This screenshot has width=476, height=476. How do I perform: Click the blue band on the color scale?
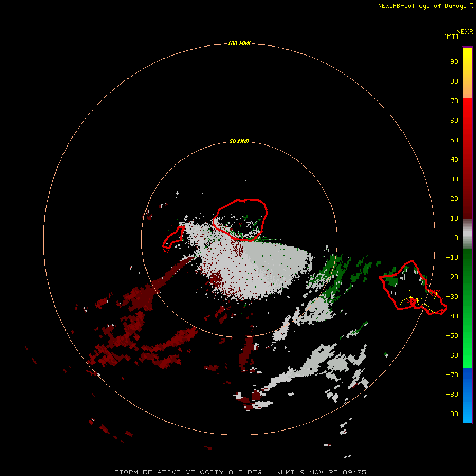click(x=467, y=395)
